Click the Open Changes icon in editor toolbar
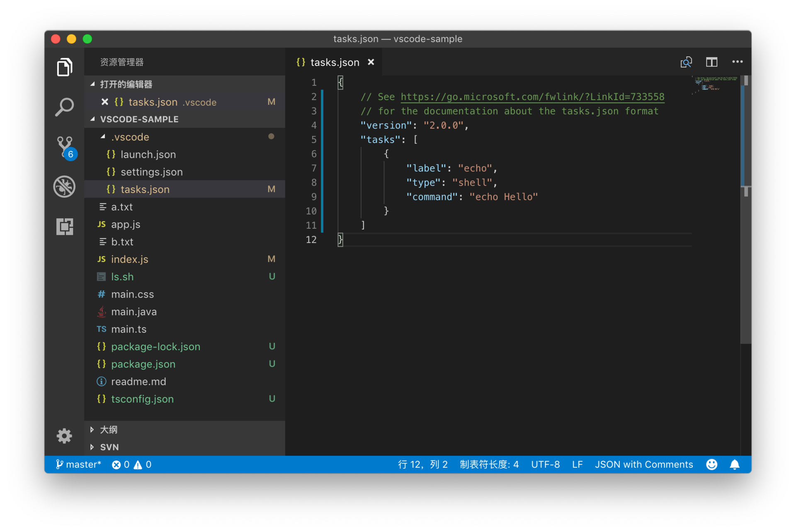796x532 pixels. [686, 62]
